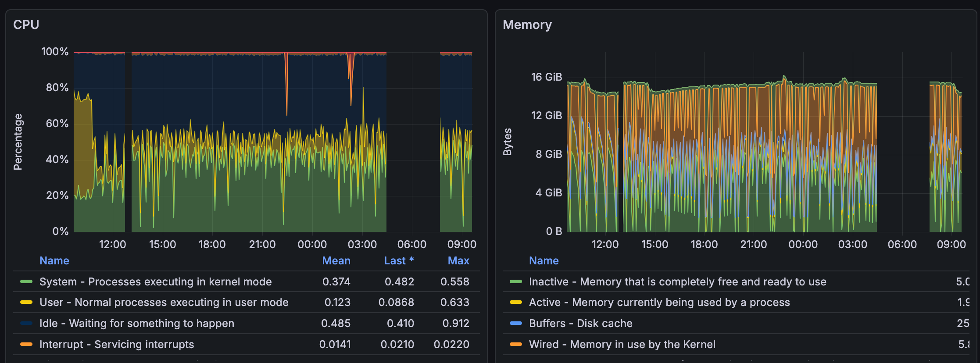Toggle the Wired memory legend label

pos(622,345)
